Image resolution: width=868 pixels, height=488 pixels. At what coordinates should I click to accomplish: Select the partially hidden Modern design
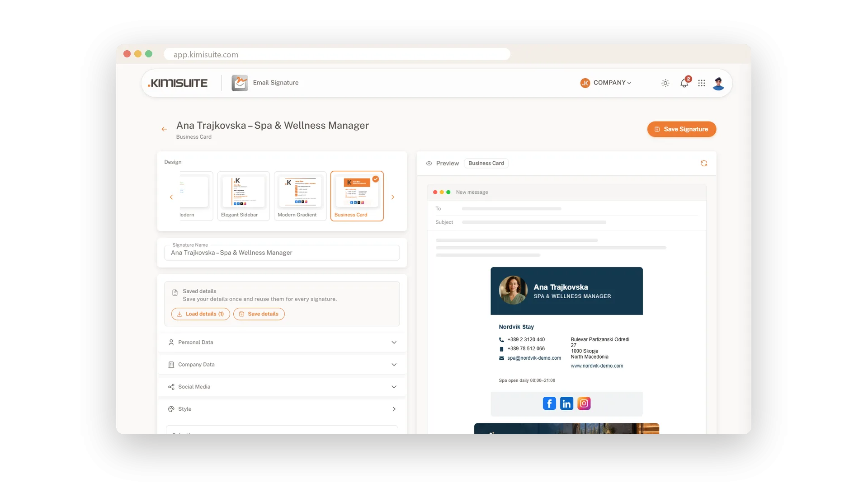coord(196,196)
